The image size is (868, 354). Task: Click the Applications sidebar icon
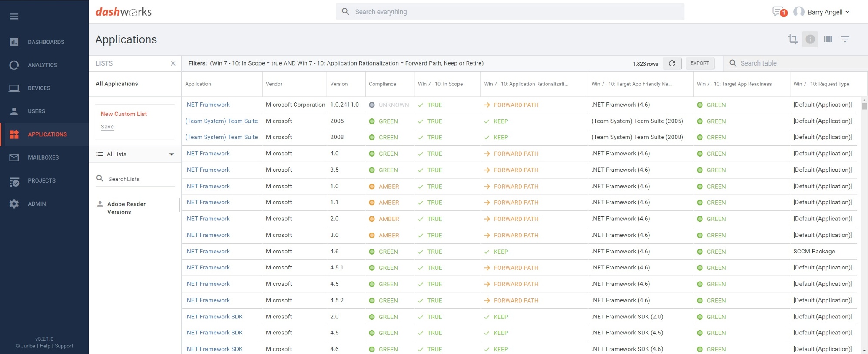coord(14,134)
